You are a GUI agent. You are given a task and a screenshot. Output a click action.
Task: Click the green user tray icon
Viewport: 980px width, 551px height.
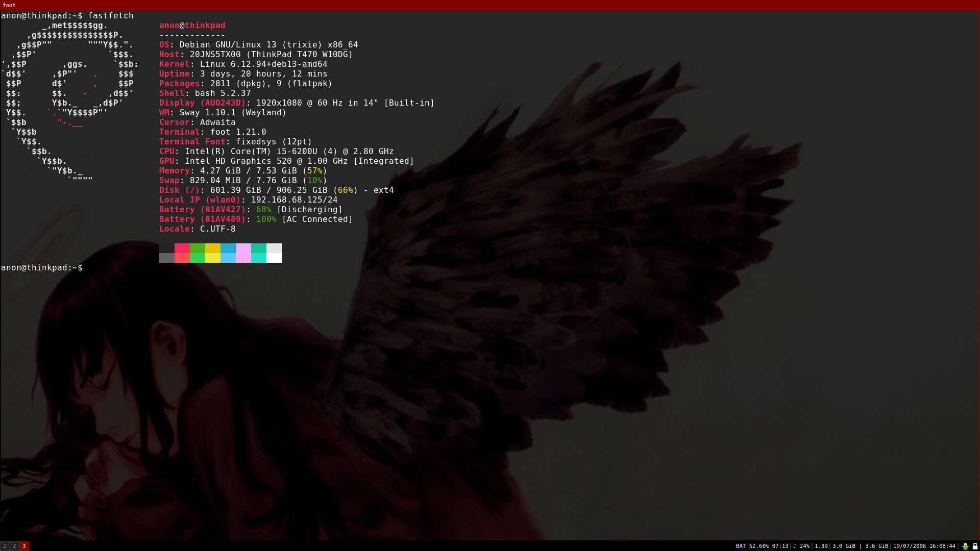[x=965, y=546]
